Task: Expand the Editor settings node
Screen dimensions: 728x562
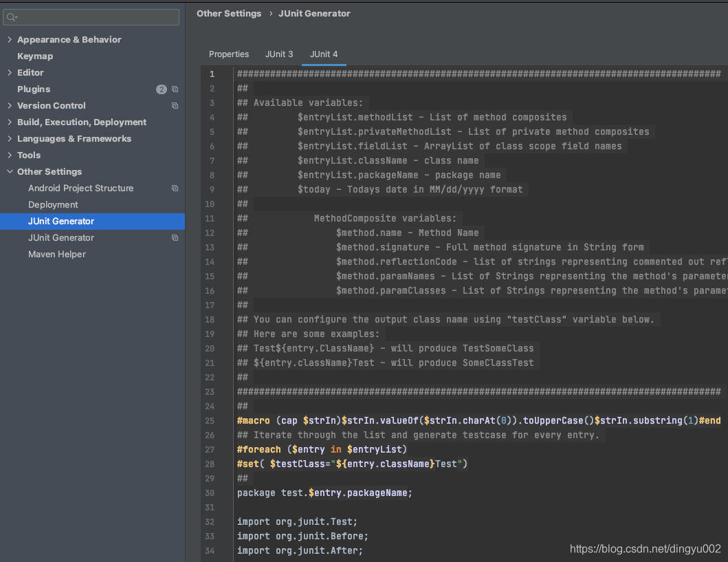Action: click(10, 72)
